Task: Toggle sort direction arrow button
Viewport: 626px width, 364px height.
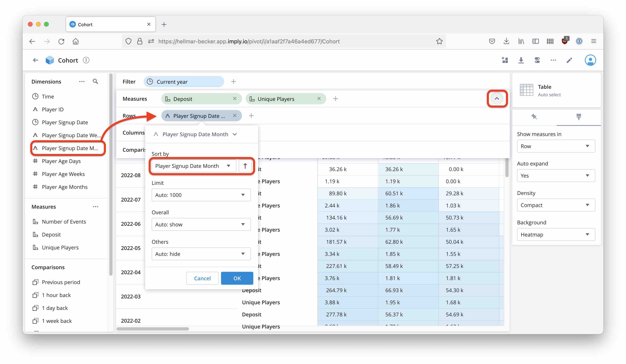Action: point(245,166)
